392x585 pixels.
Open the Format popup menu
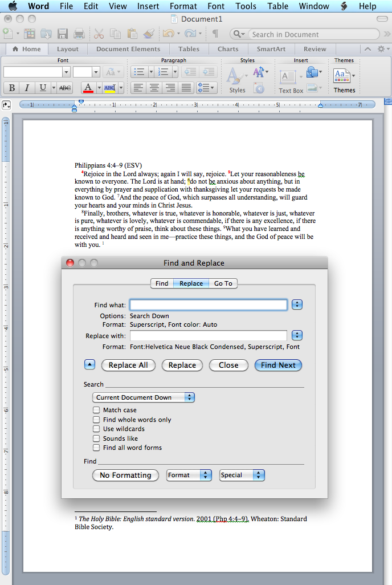coord(189,475)
